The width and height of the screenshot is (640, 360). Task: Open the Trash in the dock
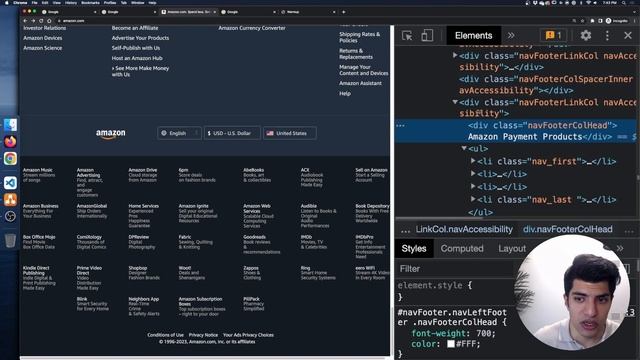pyautogui.click(x=10, y=240)
